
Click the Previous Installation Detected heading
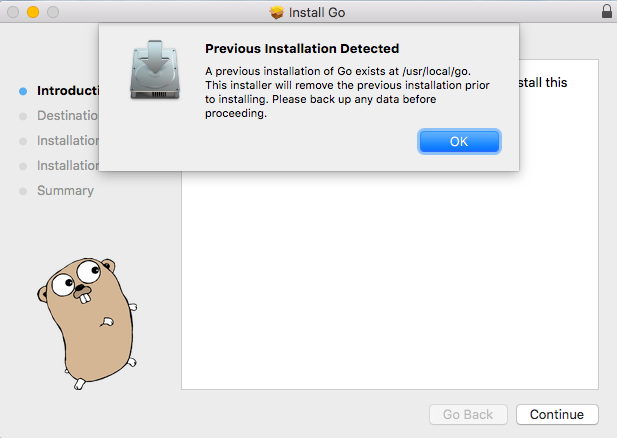(302, 48)
